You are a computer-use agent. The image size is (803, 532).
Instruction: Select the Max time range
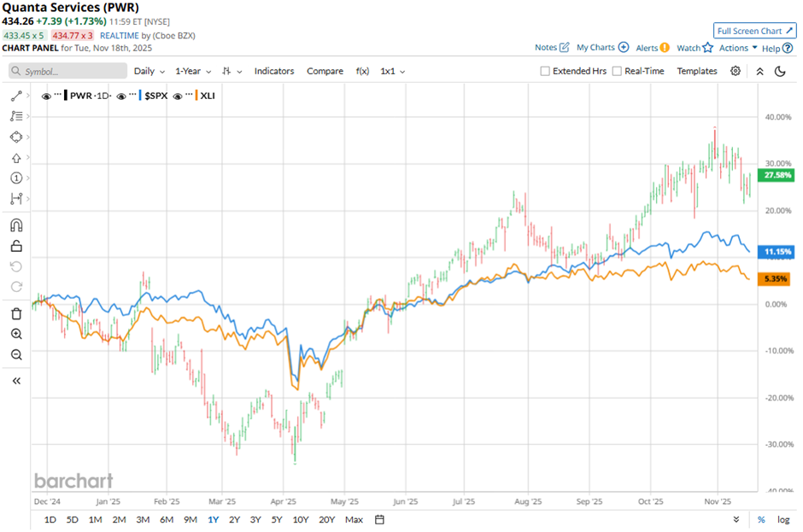point(354,520)
